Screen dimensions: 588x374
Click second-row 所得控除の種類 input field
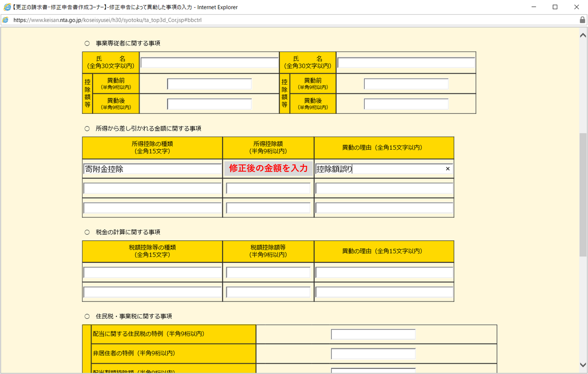153,188
